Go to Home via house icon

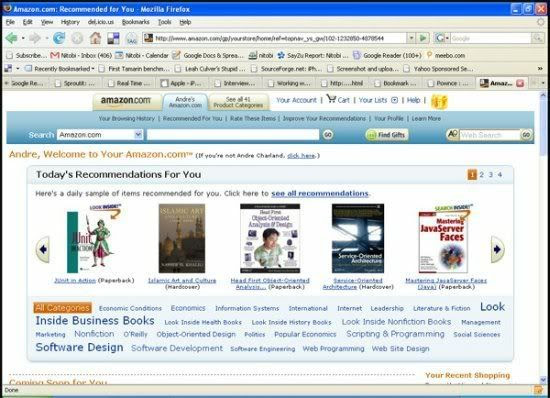pos(95,38)
